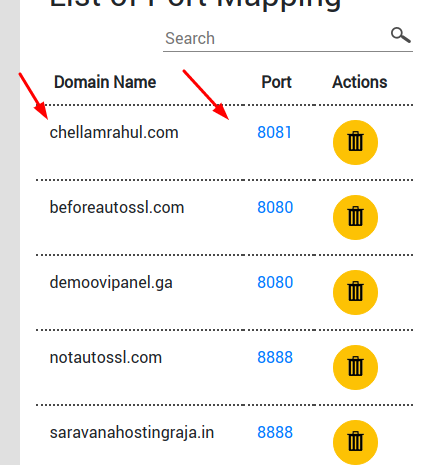Open port 8888 link for notautossl.com
429x465 pixels.
(275, 358)
